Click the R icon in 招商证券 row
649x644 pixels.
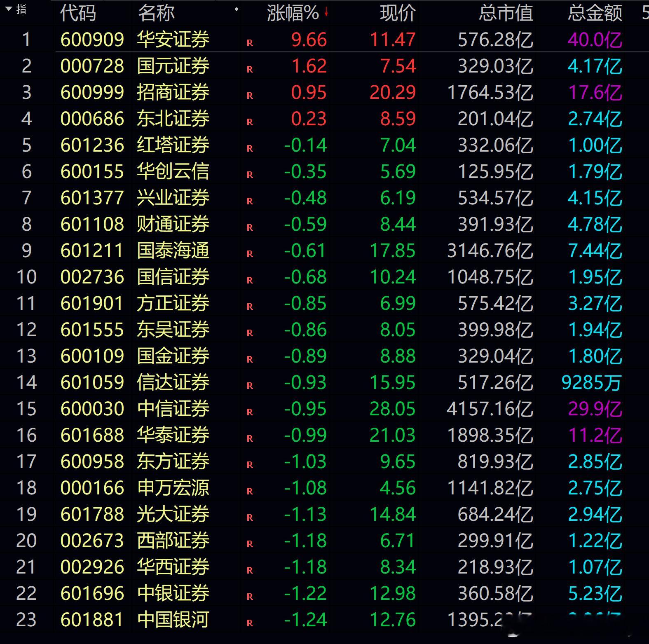250,96
